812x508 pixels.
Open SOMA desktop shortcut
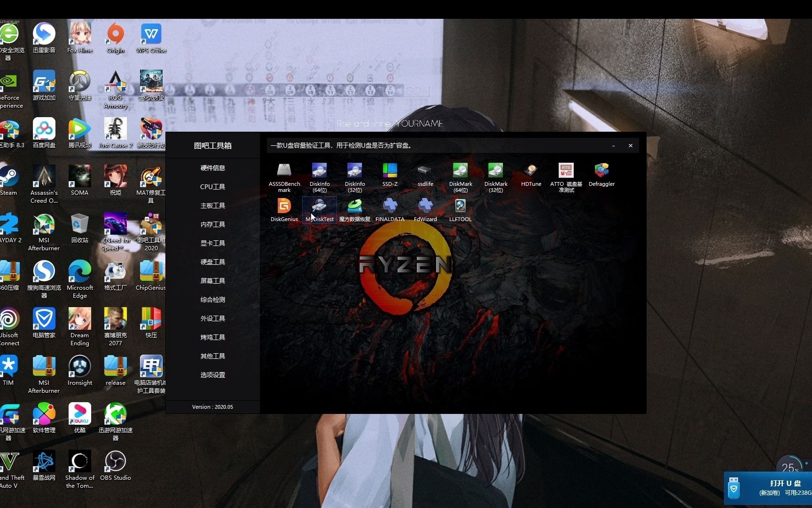click(80, 181)
